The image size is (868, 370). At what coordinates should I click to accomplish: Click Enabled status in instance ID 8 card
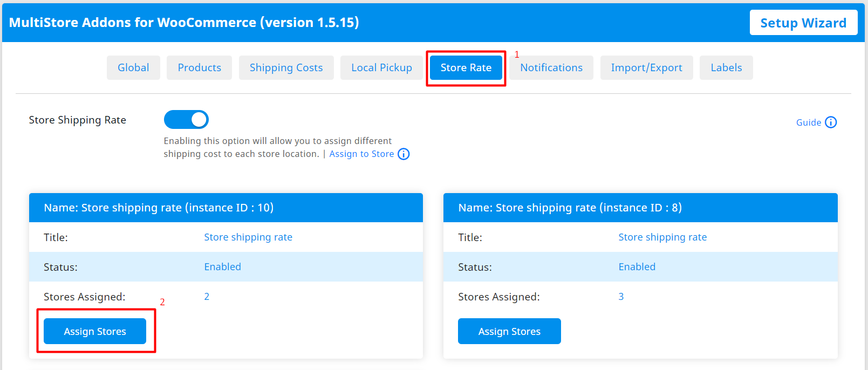click(637, 267)
